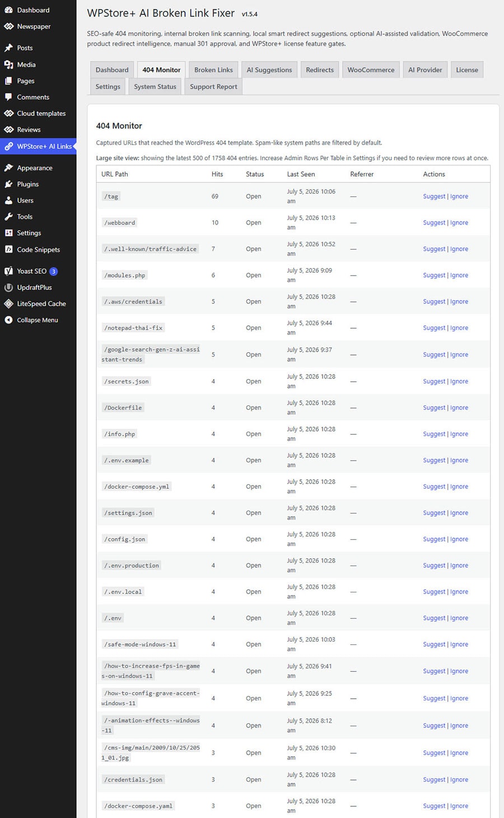The width and height of the screenshot is (504, 818).
Task: Click the Last Seen column header
Action: pos(301,174)
